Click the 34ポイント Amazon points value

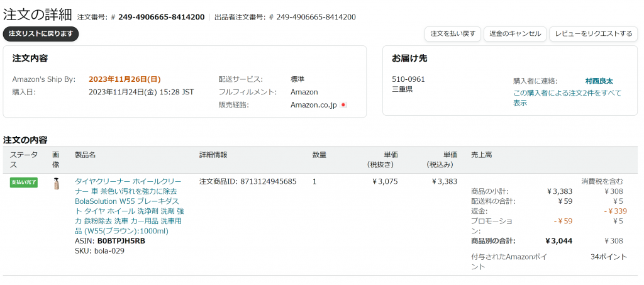(x=609, y=257)
